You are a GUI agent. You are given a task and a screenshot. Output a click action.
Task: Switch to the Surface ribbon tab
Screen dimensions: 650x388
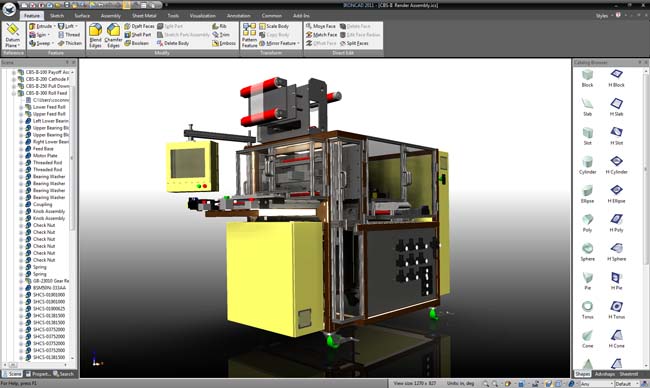(x=82, y=16)
